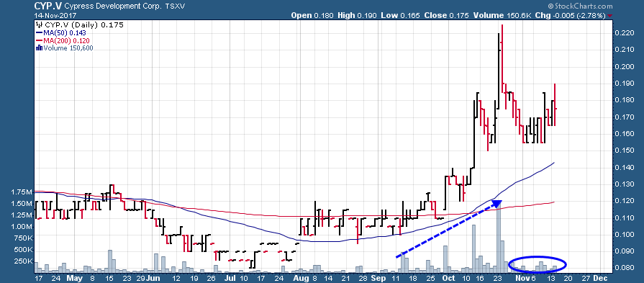Select the Cypress Development Corp. company name
The width and height of the screenshot is (644, 283).
[x=114, y=6]
